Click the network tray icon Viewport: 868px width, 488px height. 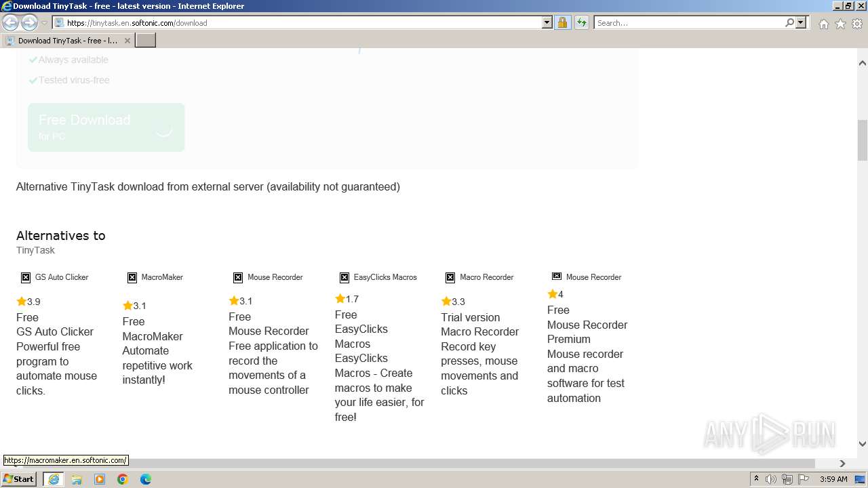(x=787, y=479)
